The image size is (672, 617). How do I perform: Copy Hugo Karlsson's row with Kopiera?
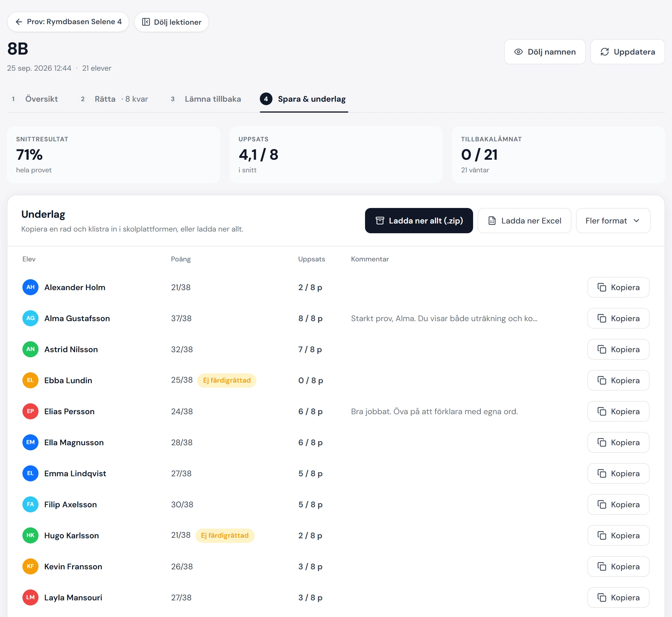click(x=619, y=535)
